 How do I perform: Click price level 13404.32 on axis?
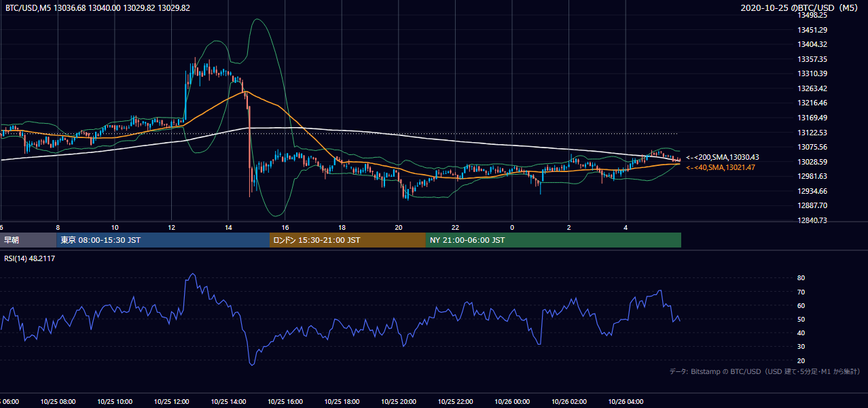(812, 44)
